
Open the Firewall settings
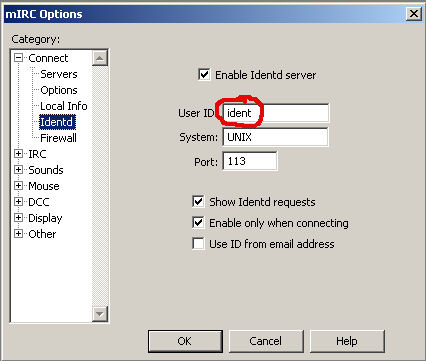tap(58, 138)
